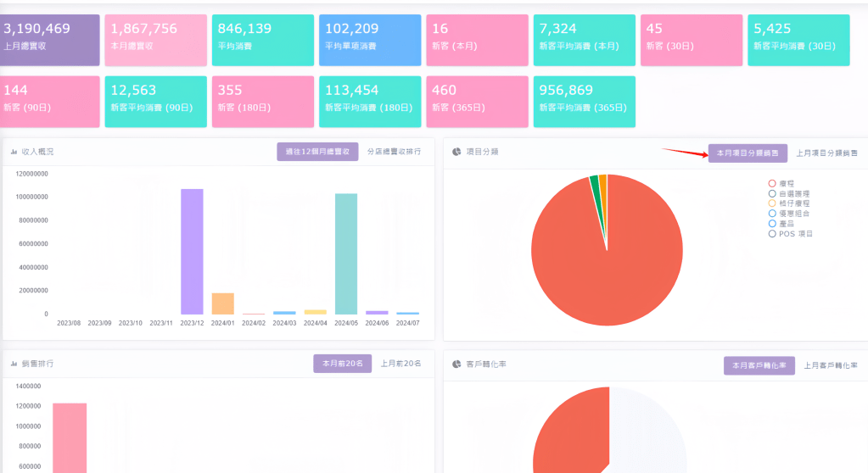Click the bar chart icon beside 收入概況

(x=14, y=152)
